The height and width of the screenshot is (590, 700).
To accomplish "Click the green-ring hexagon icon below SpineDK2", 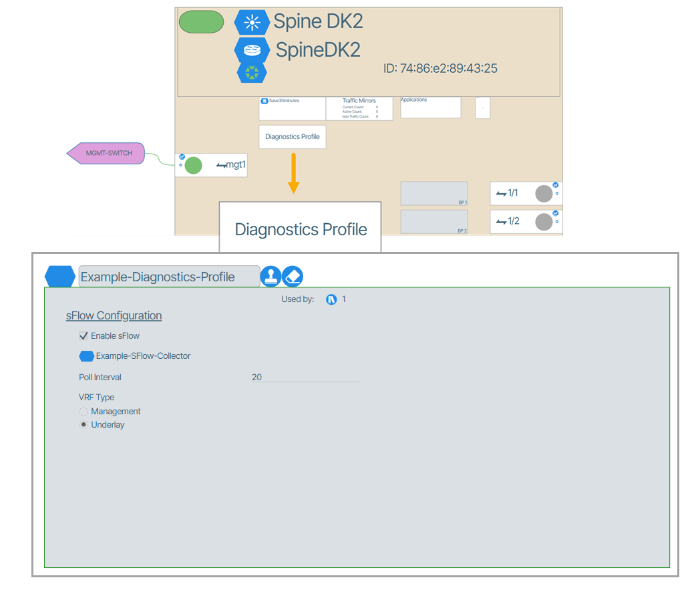I will tap(251, 72).
